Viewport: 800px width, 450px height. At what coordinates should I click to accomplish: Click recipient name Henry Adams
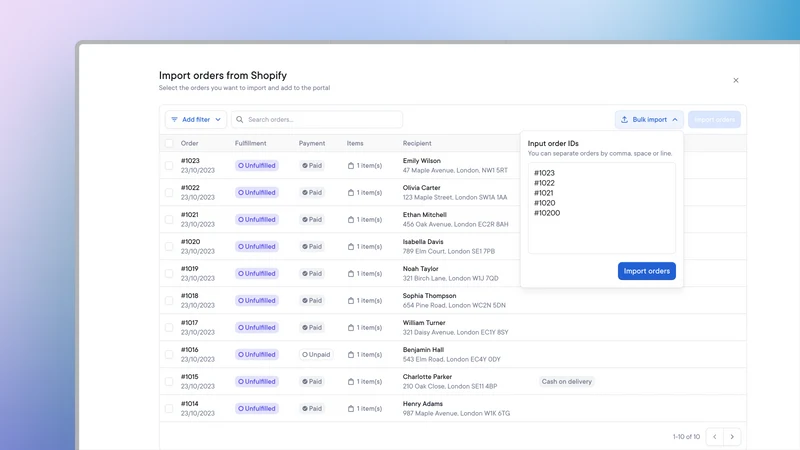(x=422, y=404)
